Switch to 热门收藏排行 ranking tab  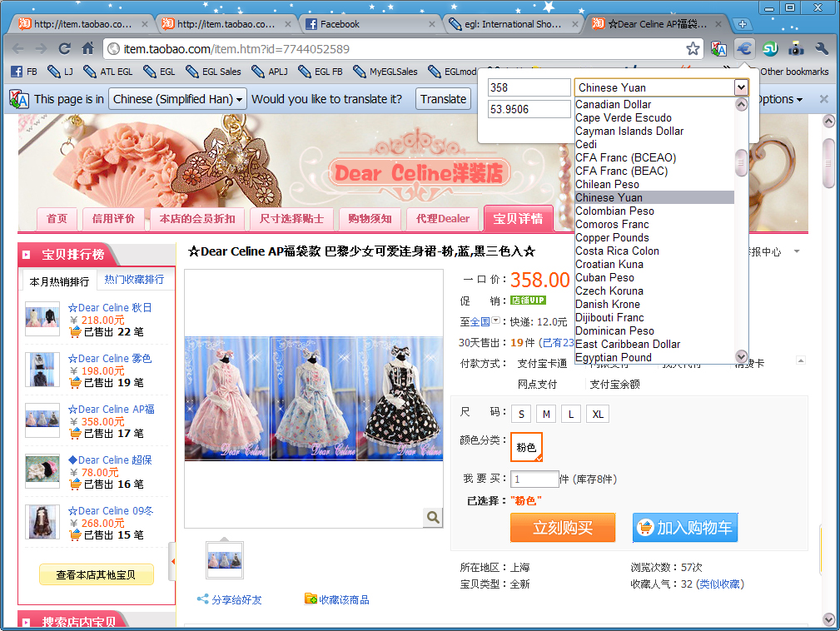(x=134, y=280)
